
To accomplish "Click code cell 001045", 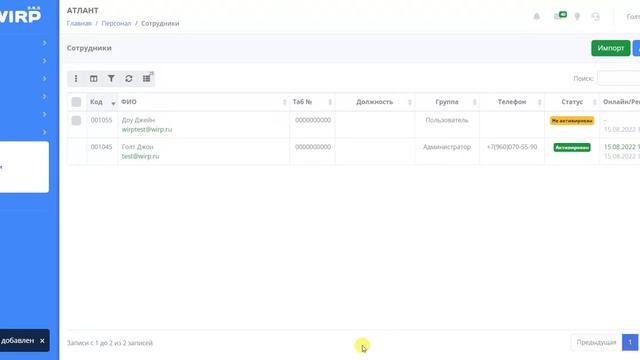I will coord(101,147).
